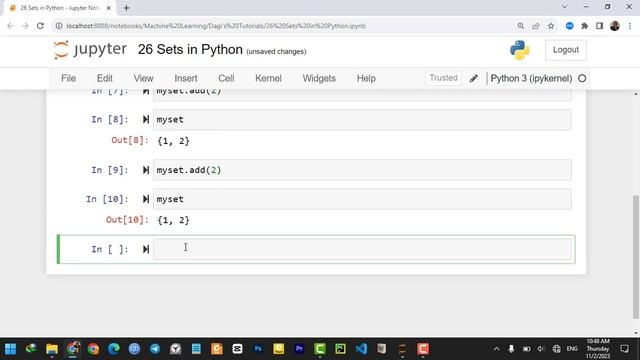The height and width of the screenshot is (360, 640).
Task: Open the Chrome profile avatar
Action: click(615, 26)
